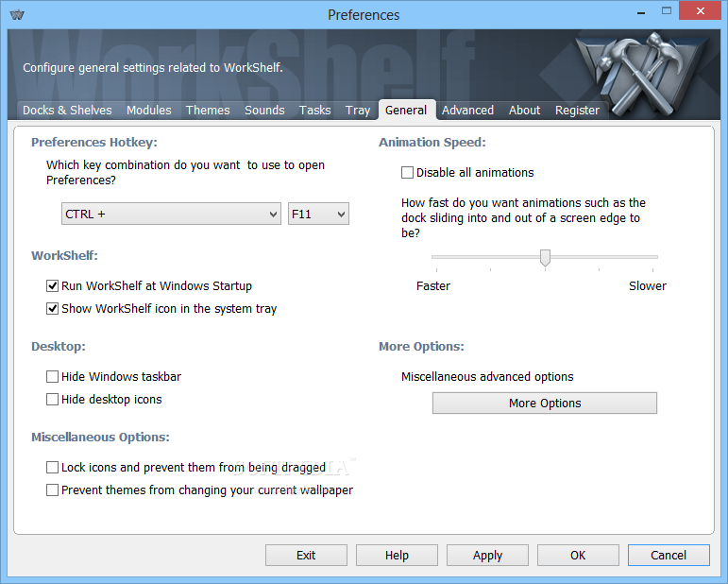Image resolution: width=728 pixels, height=584 pixels.
Task: Click the Desktop: section heading
Action: (x=59, y=347)
